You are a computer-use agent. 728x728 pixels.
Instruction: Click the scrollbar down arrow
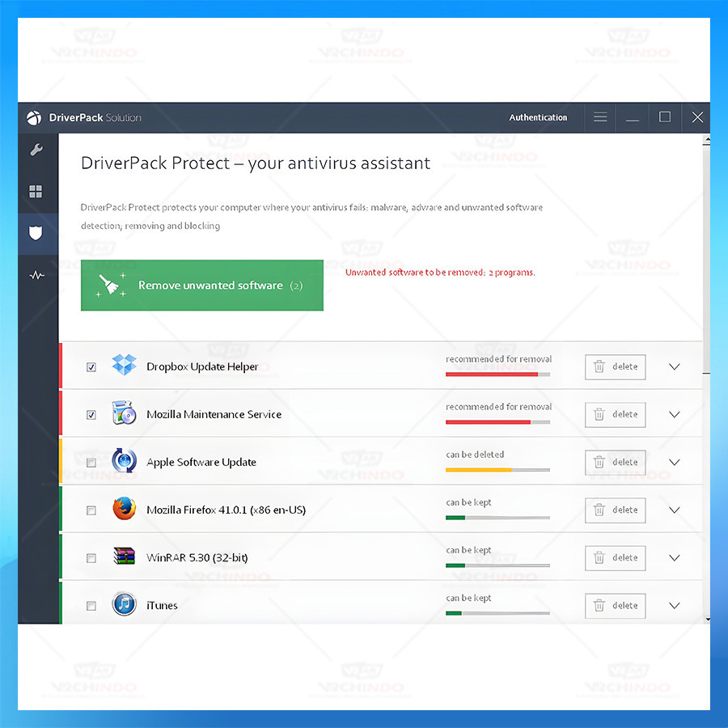tap(707, 619)
